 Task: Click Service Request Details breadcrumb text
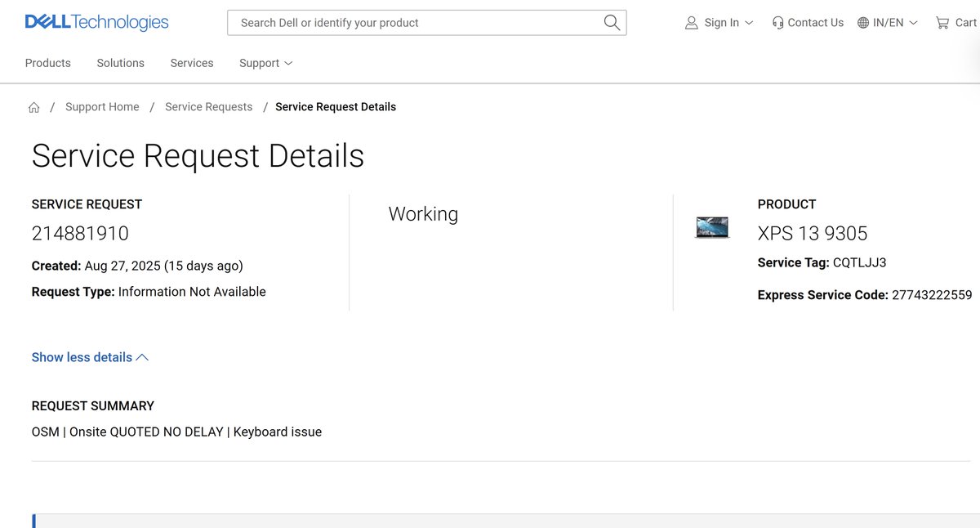[336, 107]
